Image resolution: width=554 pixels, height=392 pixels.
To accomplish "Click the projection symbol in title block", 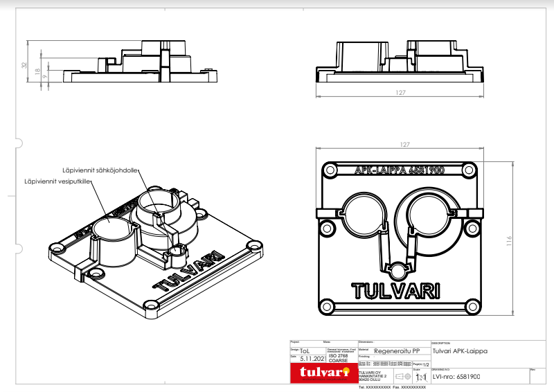I will tap(402, 376).
